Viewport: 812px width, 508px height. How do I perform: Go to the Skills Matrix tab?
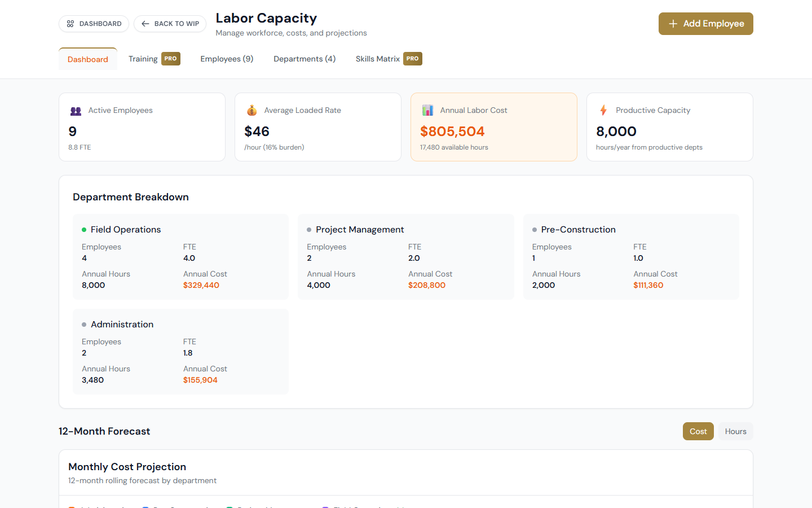[x=389, y=59]
